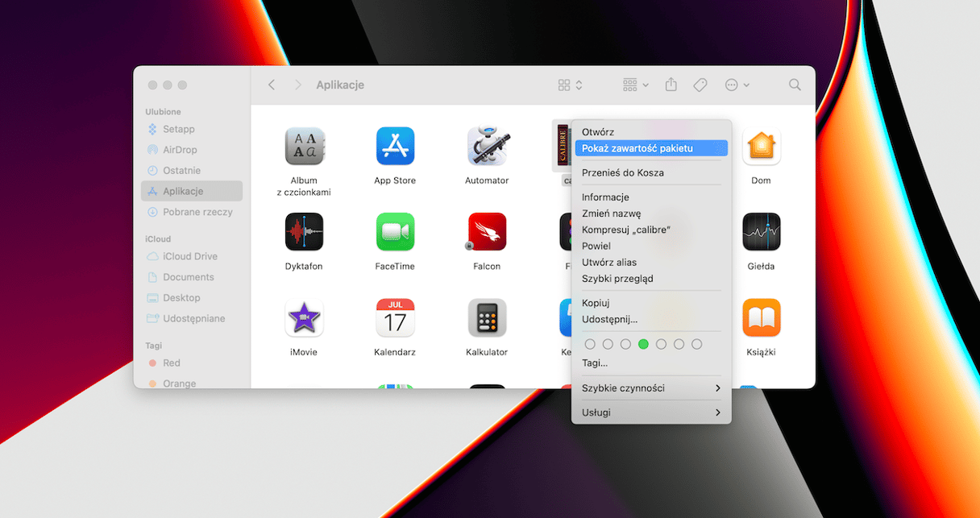Click the tag icon in Finder toolbar
The height and width of the screenshot is (518, 980).
(x=700, y=85)
